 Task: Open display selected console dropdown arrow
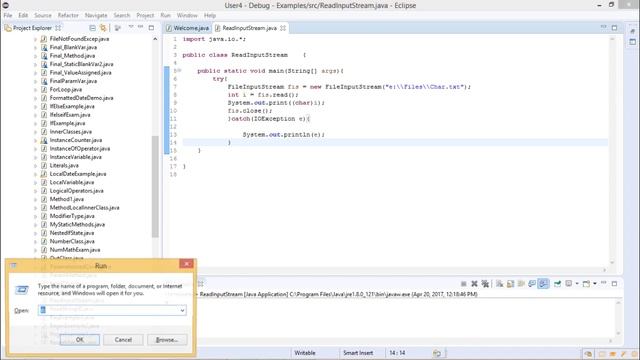[x=577, y=284]
